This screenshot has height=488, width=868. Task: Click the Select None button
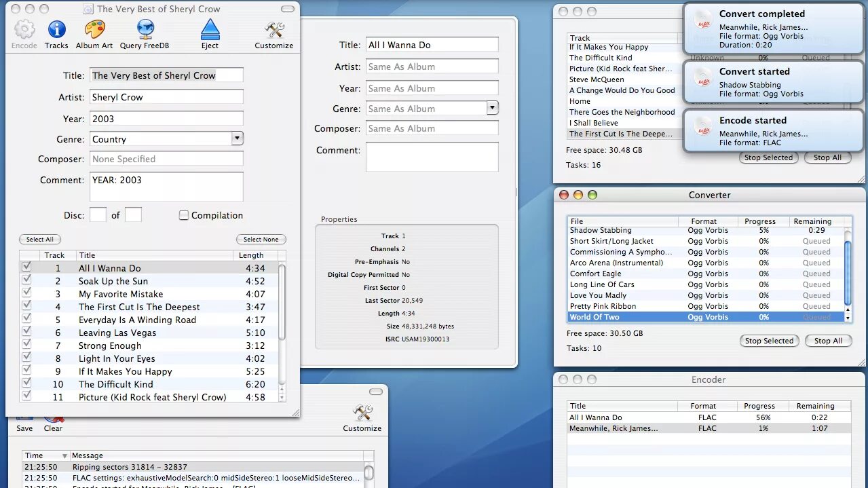(x=261, y=240)
